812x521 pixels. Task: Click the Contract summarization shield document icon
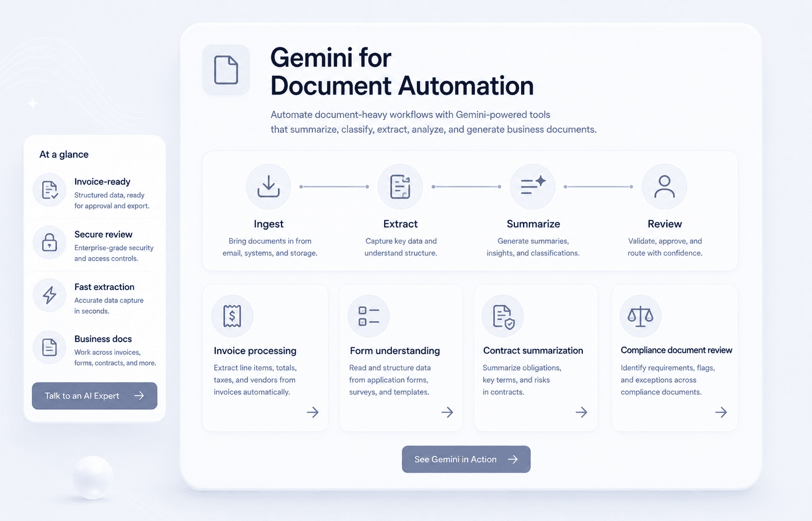pos(503,316)
